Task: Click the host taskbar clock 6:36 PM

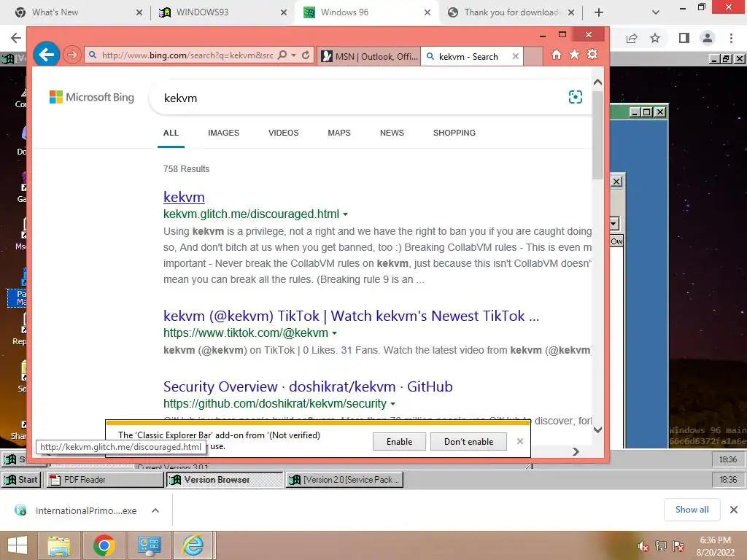Action: 715,546
